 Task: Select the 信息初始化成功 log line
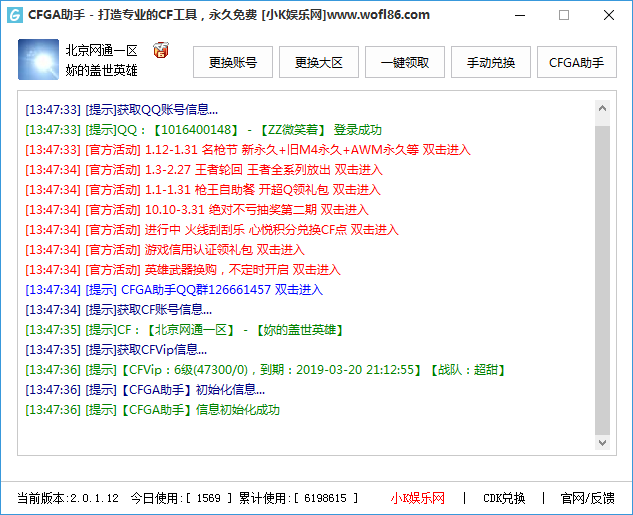[x=153, y=410]
